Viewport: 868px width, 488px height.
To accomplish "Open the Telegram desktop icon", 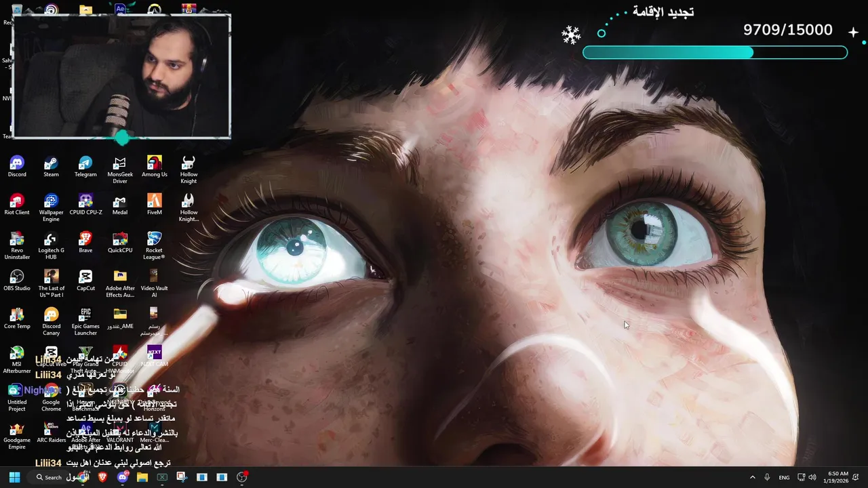I will (x=85, y=167).
